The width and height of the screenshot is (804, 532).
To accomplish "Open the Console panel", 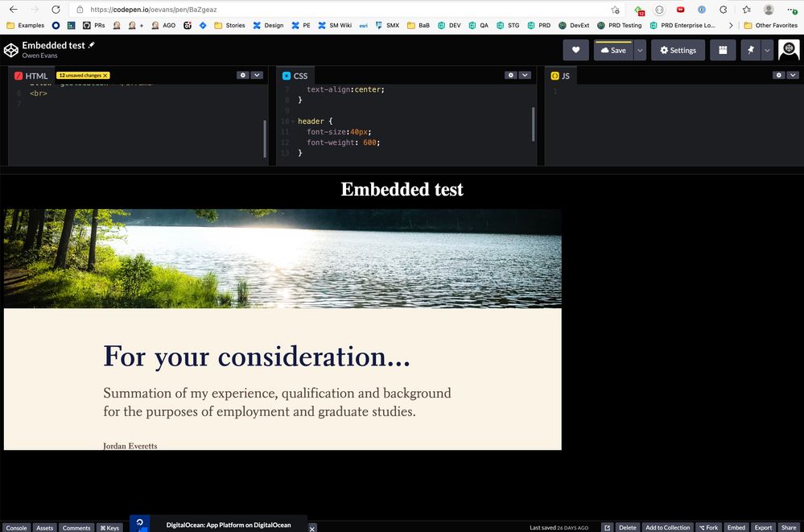I will coord(16,527).
